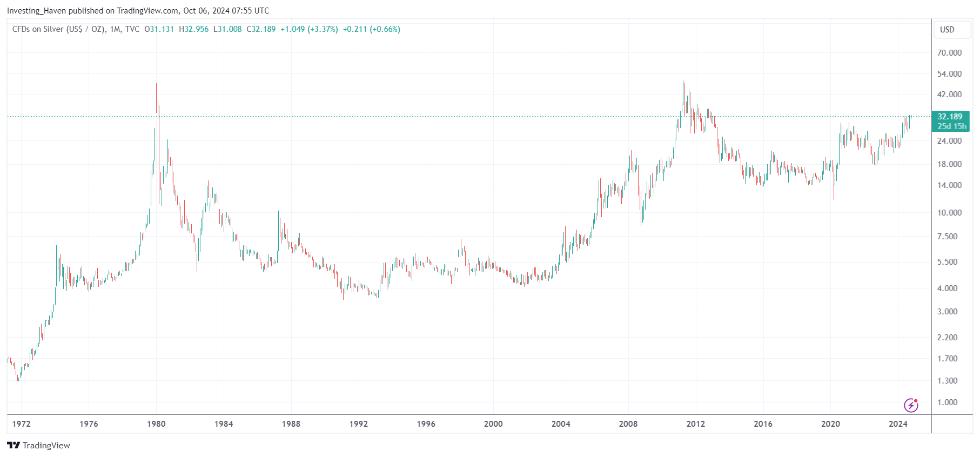Click the low value L31.008

pyautogui.click(x=227, y=29)
